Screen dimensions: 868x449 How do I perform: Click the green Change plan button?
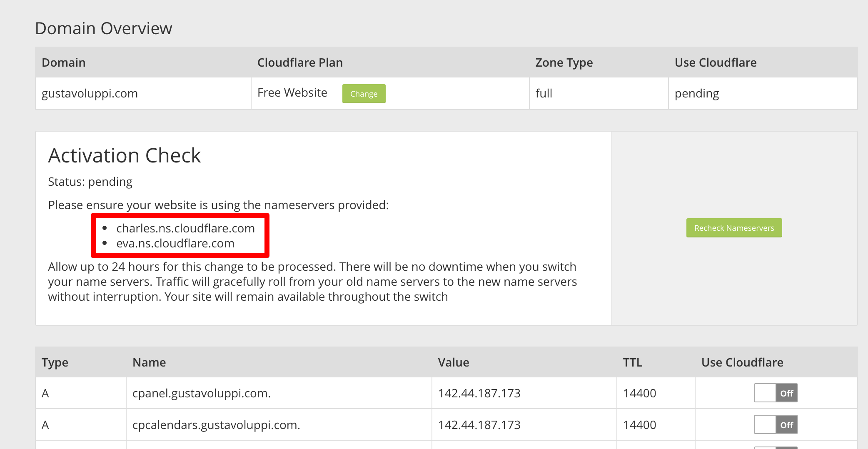pyautogui.click(x=364, y=94)
